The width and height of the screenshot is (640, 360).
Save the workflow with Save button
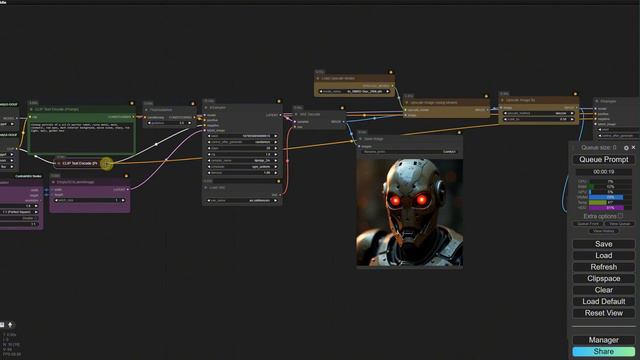(604, 244)
